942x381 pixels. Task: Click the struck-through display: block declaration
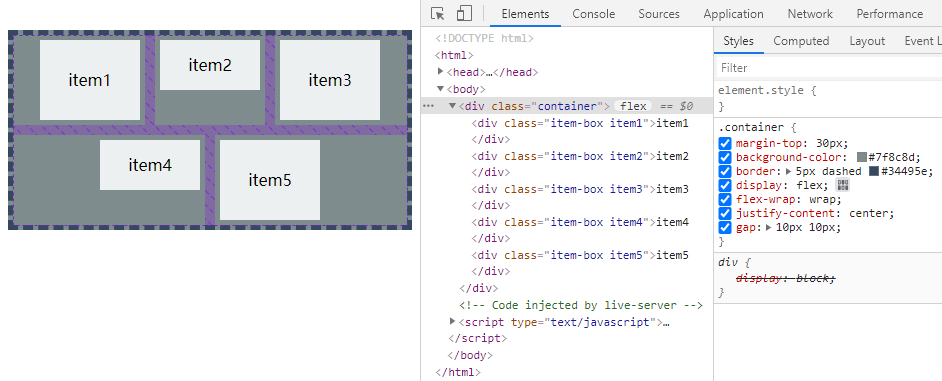click(786, 278)
